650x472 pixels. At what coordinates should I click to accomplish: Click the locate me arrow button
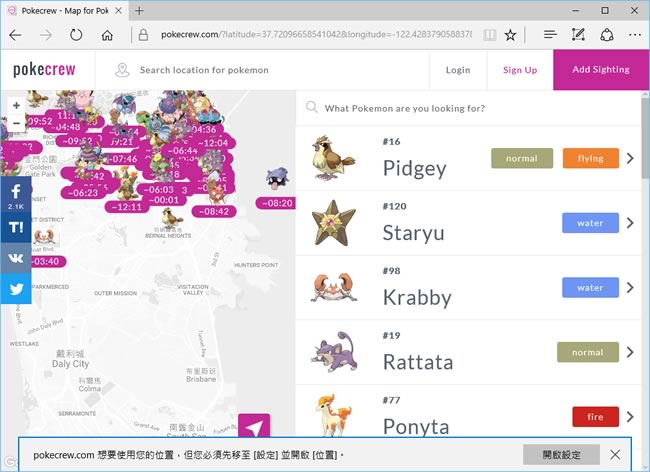254,426
